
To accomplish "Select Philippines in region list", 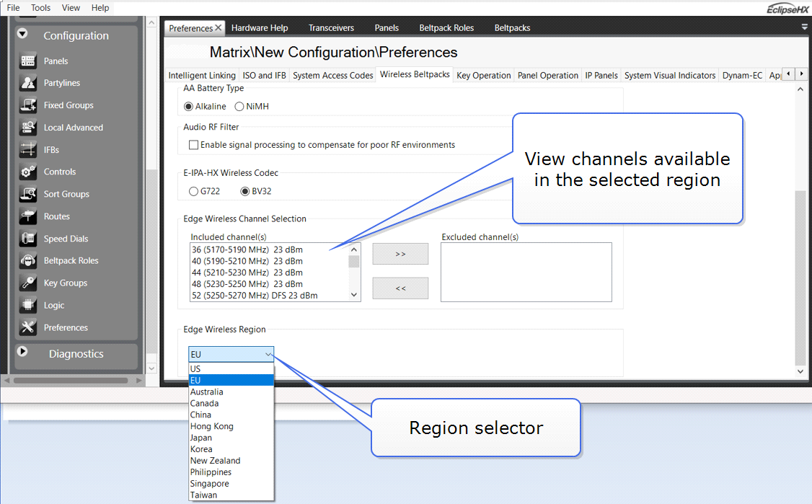I will pyautogui.click(x=231, y=472).
